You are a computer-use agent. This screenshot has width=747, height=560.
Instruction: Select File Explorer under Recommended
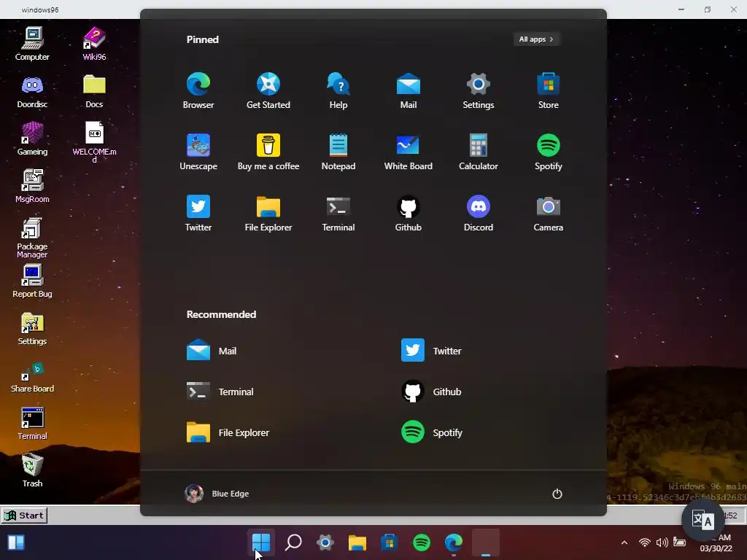(x=228, y=432)
